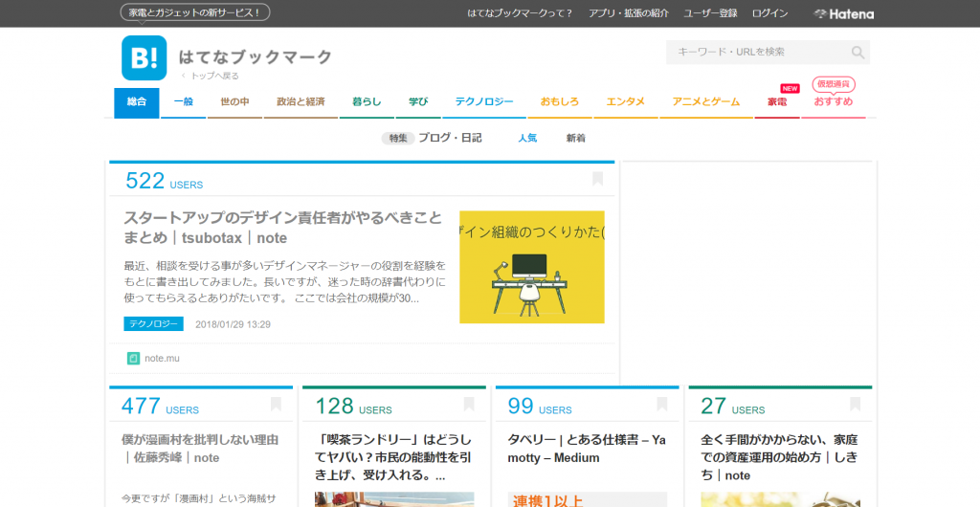
Task: Click the ログイン link
Action: click(x=769, y=13)
